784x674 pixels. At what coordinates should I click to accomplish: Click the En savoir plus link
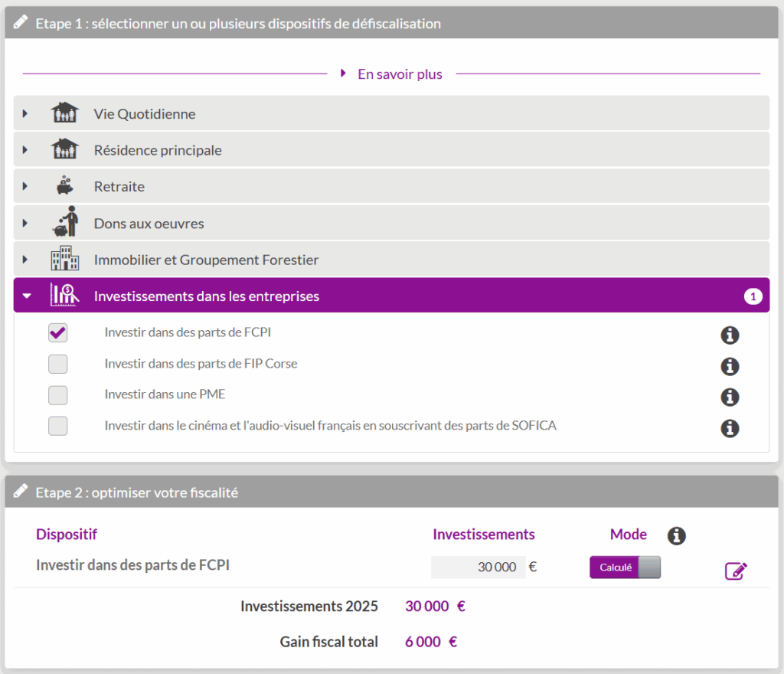[x=400, y=74]
